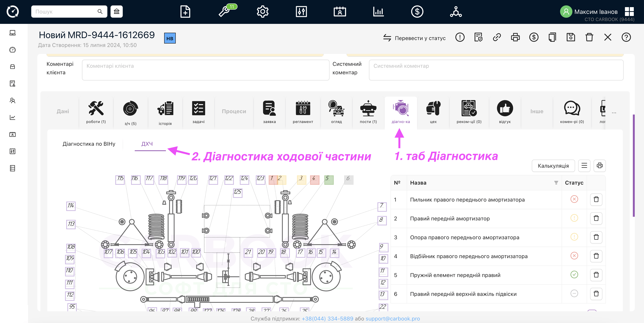Open the list menu next to Калькуляція

pyautogui.click(x=584, y=166)
